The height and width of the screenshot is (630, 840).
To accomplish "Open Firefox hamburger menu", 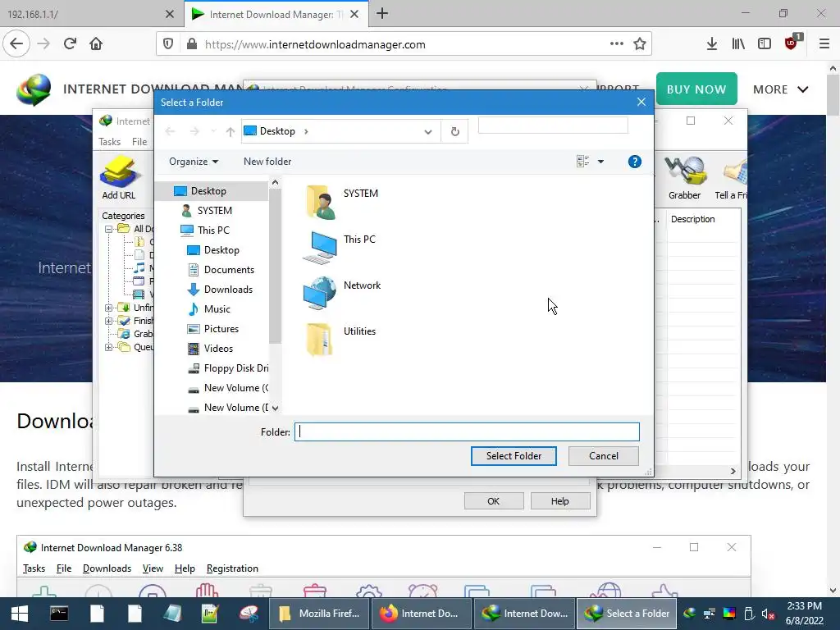I will 824,43.
